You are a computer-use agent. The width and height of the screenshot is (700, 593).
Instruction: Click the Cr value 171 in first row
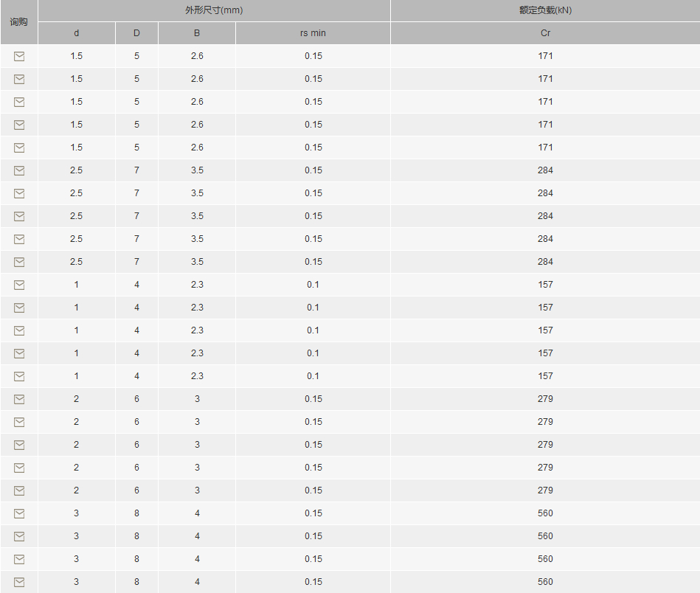point(545,56)
